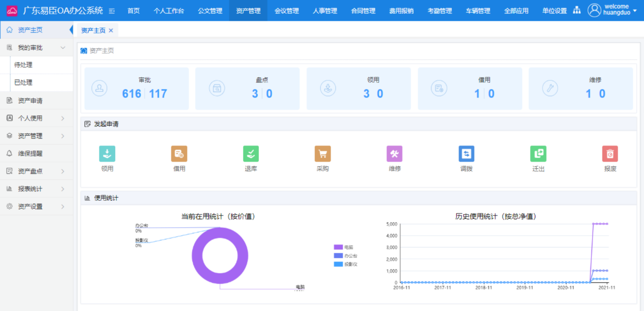Expand the 资产设置 submenu arrow

63,207
